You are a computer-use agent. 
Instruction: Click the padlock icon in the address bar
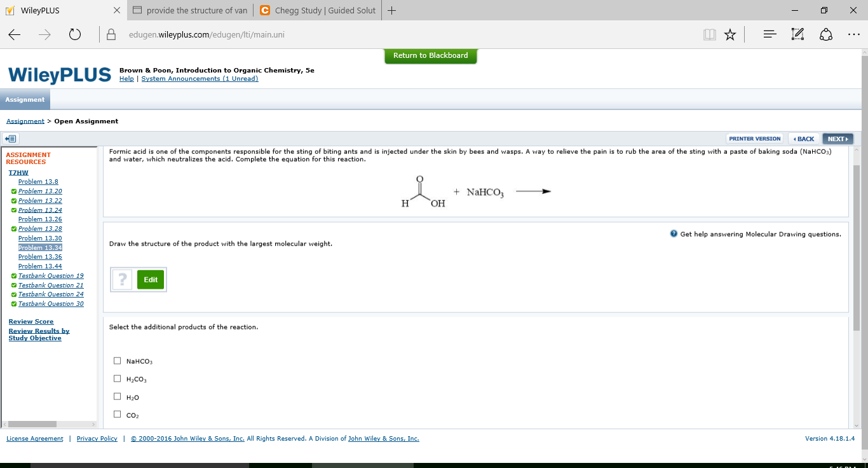pyautogui.click(x=111, y=35)
